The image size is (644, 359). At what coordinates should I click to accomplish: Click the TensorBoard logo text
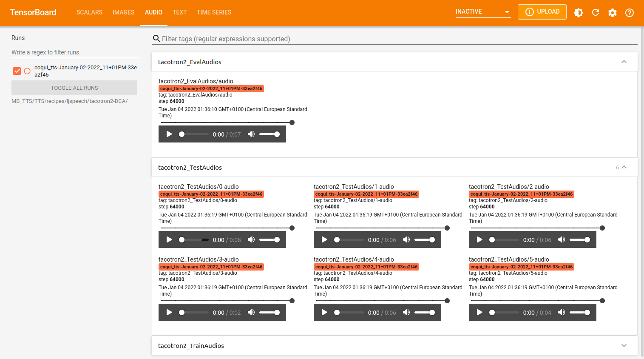33,12
